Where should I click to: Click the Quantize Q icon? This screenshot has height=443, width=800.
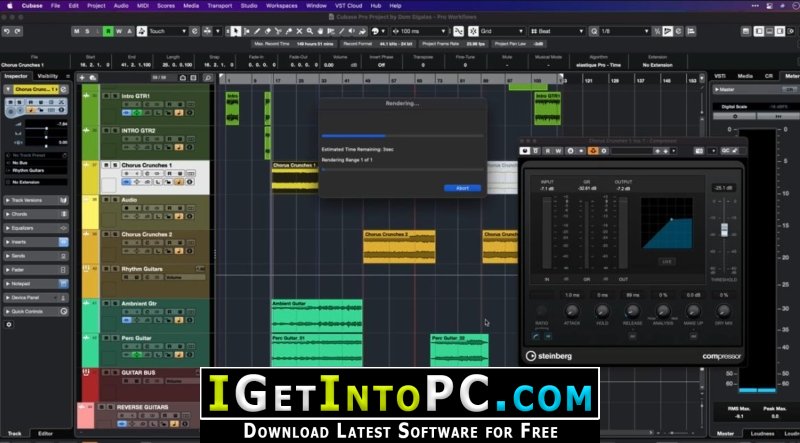click(594, 31)
